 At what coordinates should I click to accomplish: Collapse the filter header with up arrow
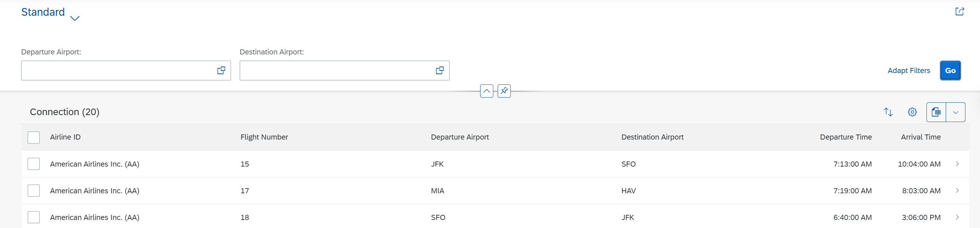486,91
